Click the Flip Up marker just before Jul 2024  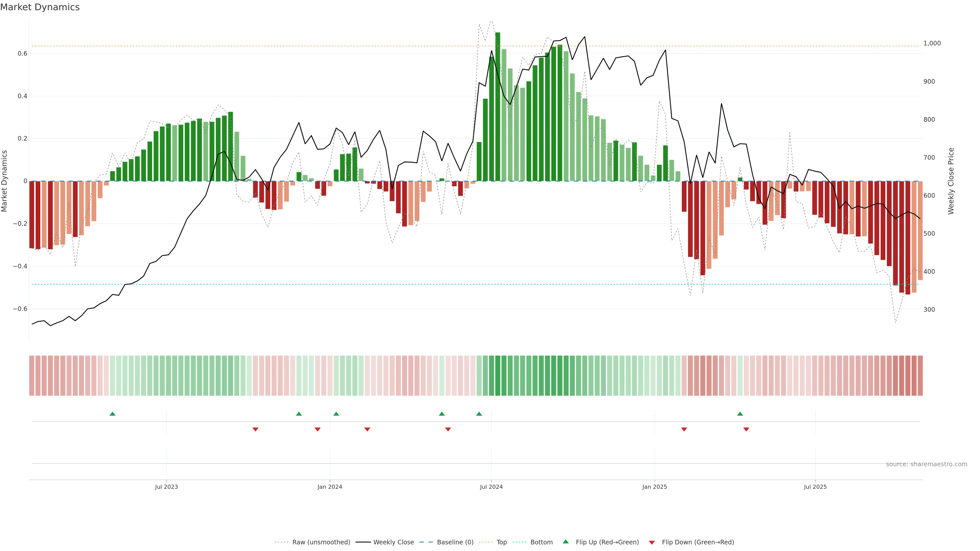tap(479, 414)
